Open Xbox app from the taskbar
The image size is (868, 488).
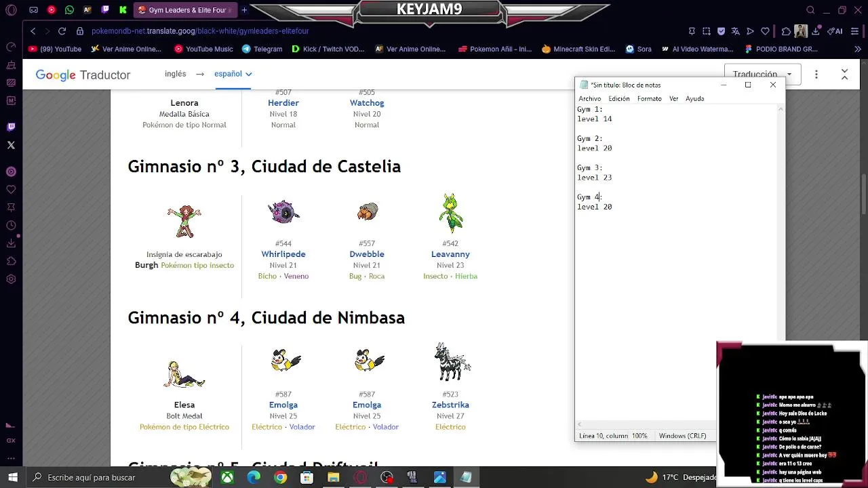(227, 477)
